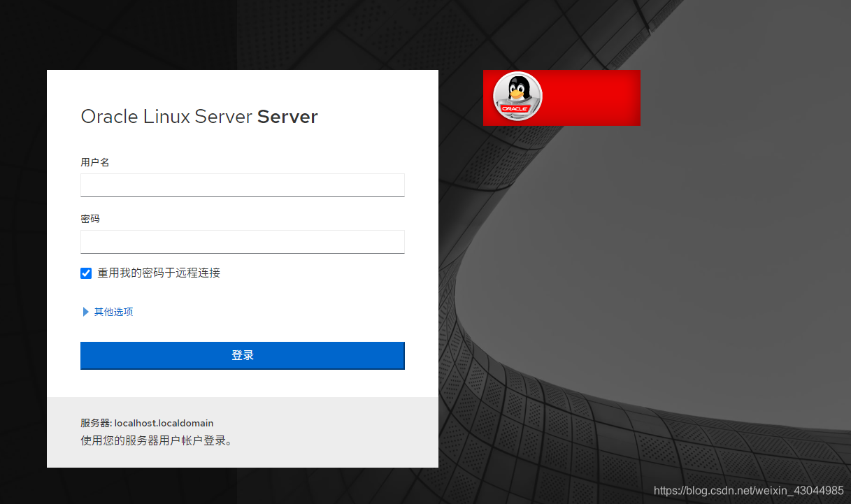Click the localhost.localdomain server name

(x=164, y=423)
